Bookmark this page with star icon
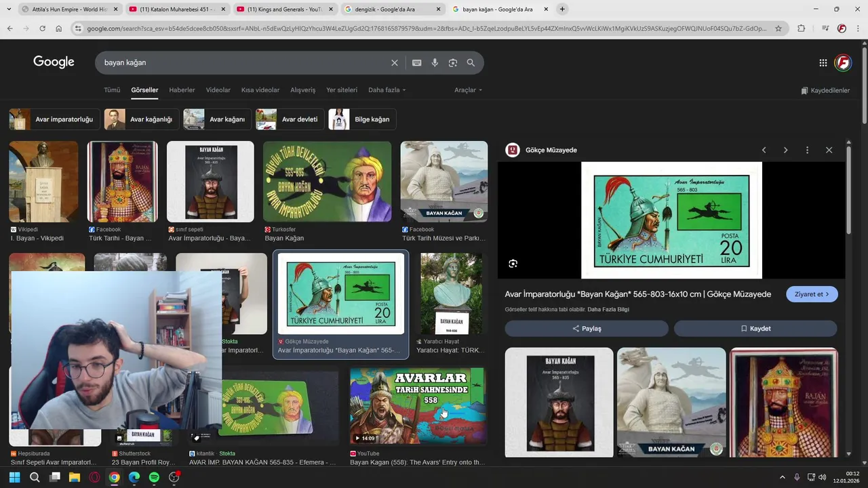The height and width of the screenshot is (488, 868). pos(778,28)
